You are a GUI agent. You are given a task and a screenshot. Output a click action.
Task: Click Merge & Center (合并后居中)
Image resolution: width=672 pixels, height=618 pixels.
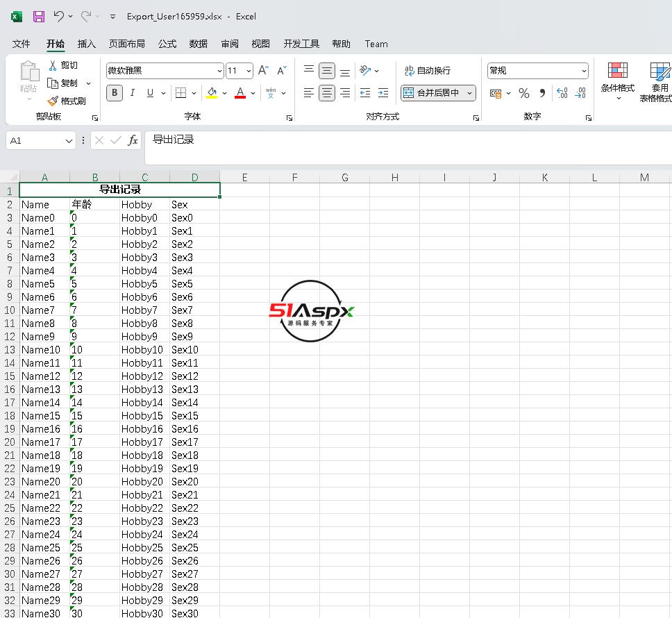(x=432, y=92)
